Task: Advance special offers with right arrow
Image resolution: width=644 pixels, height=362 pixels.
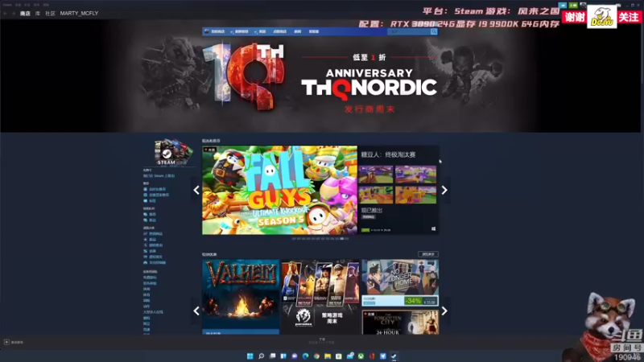Action: pos(444,311)
